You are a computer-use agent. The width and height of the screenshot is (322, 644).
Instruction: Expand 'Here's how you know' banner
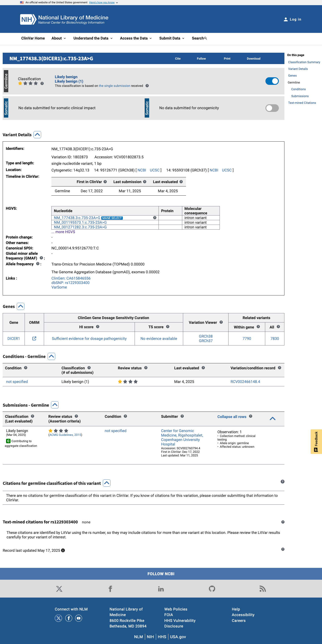coord(103,2)
